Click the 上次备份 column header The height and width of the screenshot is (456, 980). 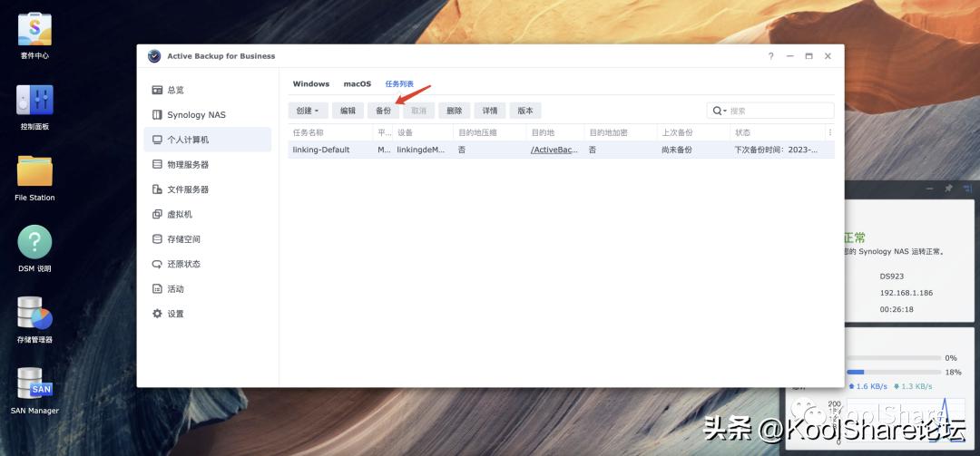[693, 132]
